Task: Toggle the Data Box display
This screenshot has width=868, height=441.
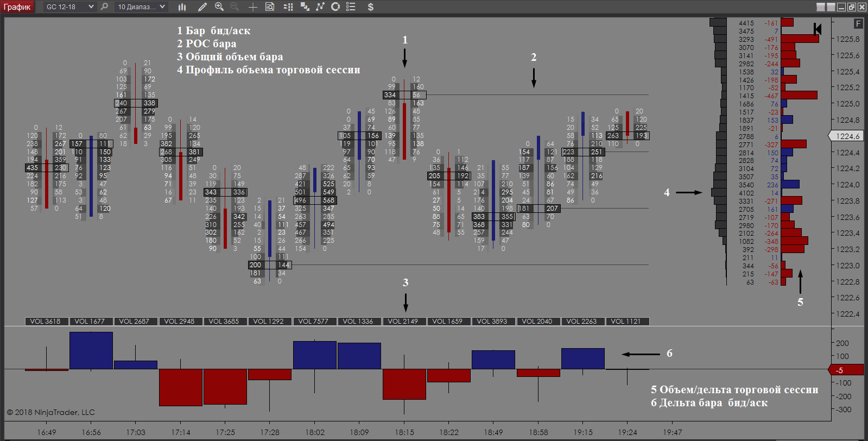Action: tap(270, 7)
